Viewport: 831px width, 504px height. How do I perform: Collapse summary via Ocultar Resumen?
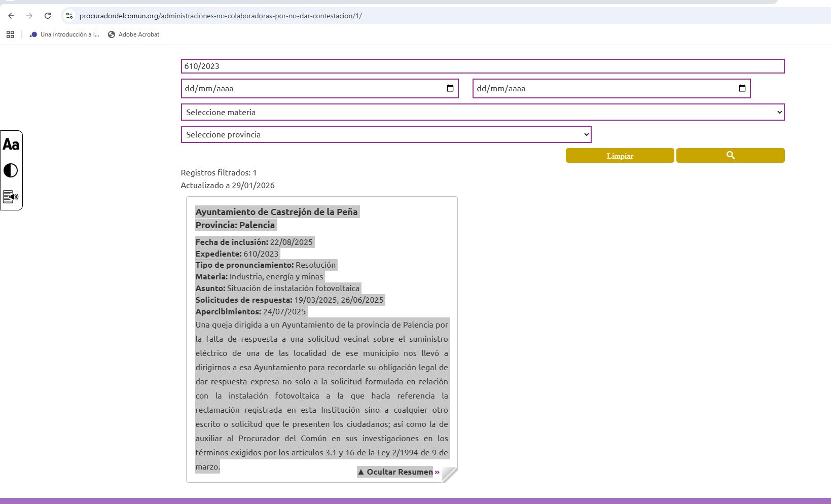coord(398,472)
